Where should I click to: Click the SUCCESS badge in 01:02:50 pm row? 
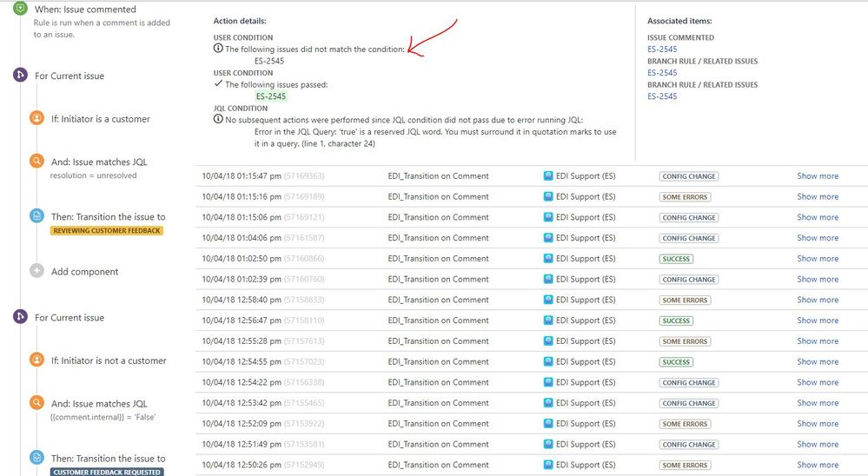pyautogui.click(x=676, y=259)
